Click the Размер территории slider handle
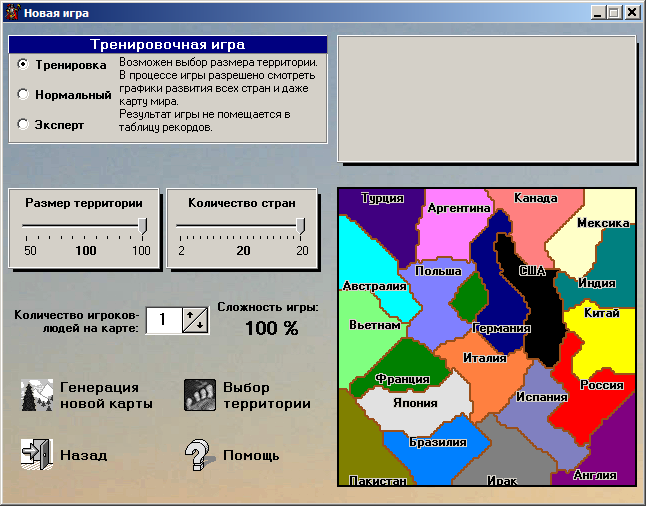 (143, 227)
